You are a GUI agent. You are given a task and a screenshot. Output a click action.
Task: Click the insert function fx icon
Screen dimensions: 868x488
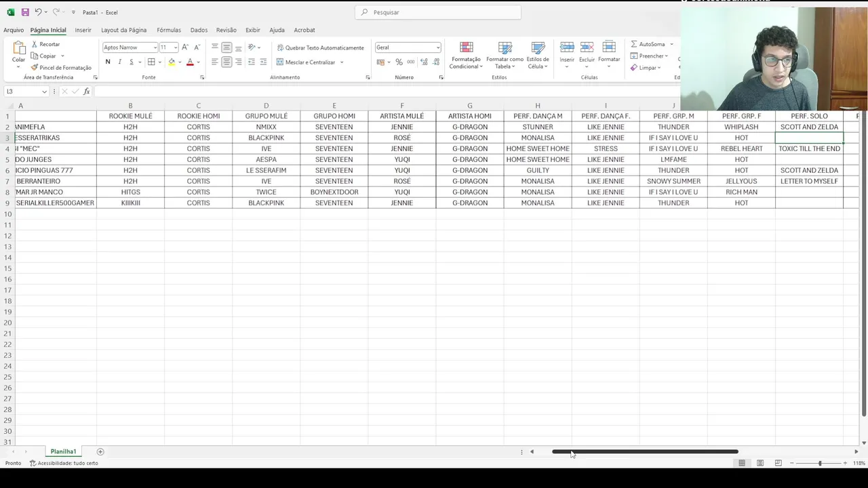tap(86, 91)
